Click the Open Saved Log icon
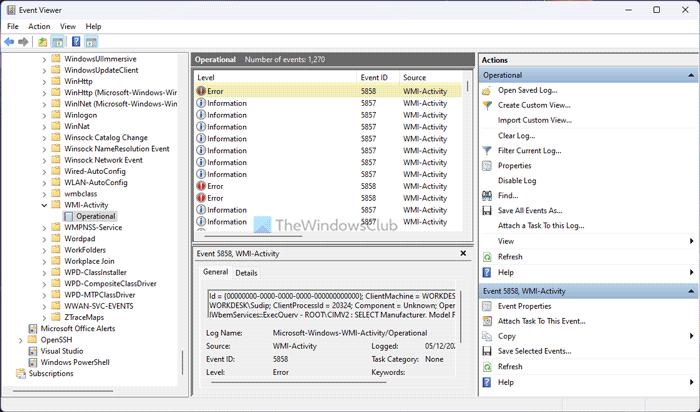Viewport: 700px width, 412px height. [487, 91]
